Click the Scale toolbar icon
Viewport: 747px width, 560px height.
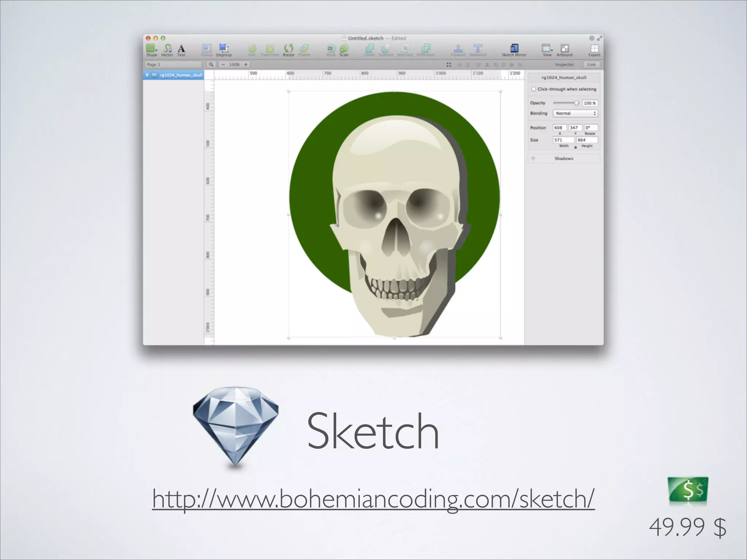(344, 50)
